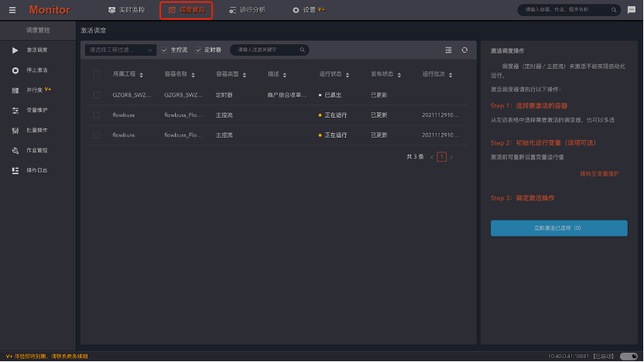
Task: Click the column settings list icon above table
Action: point(448,50)
